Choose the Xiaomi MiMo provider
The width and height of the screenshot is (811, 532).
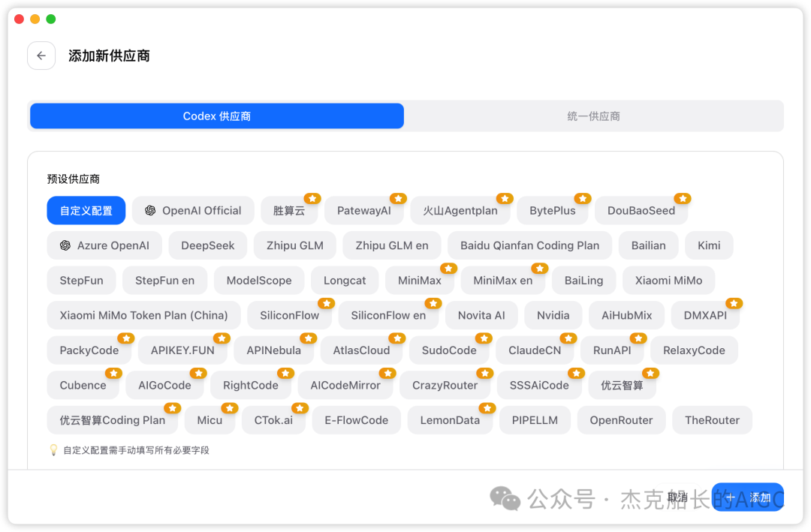tap(669, 280)
